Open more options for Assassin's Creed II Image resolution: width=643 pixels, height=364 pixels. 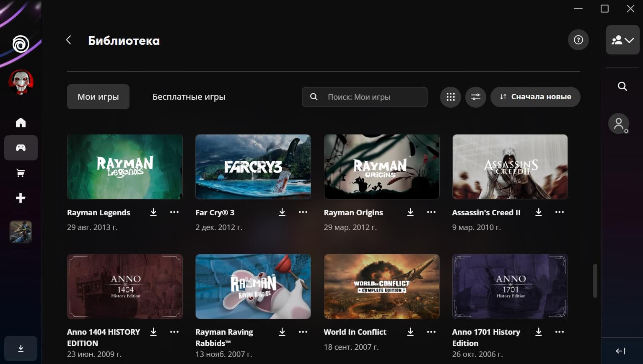click(560, 212)
